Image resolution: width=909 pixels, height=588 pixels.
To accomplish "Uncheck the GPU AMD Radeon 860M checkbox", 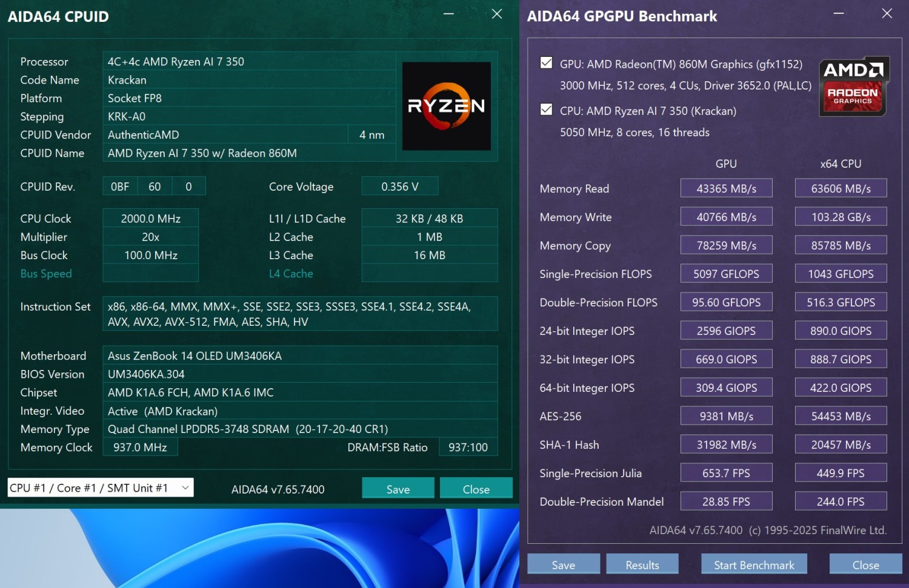I will coord(547,63).
